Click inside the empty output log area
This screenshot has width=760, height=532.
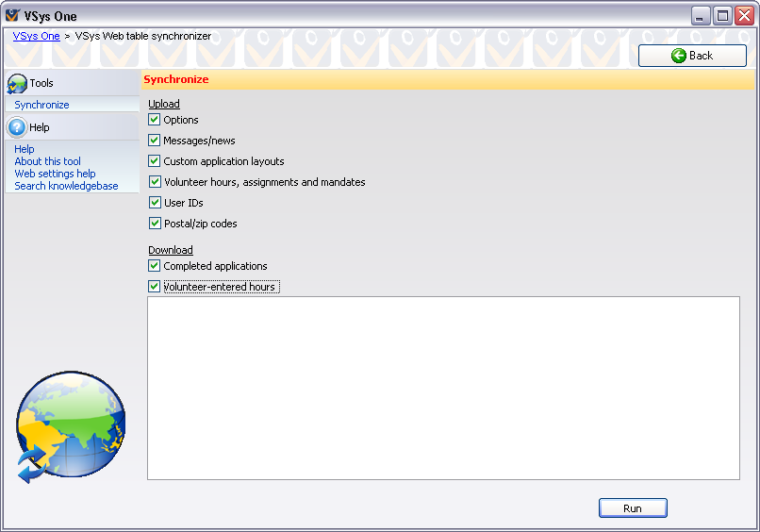[443, 388]
